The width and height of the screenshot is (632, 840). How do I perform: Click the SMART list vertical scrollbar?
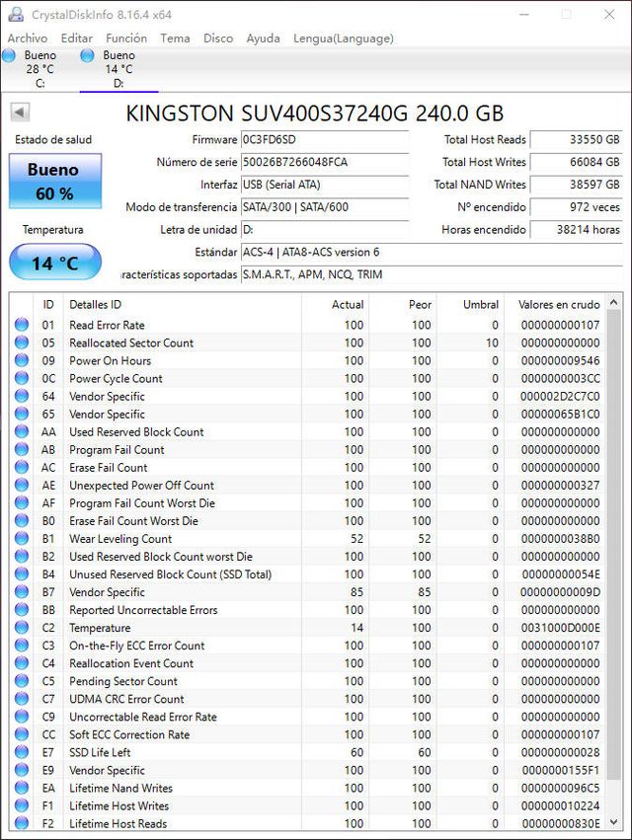(615, 563)
